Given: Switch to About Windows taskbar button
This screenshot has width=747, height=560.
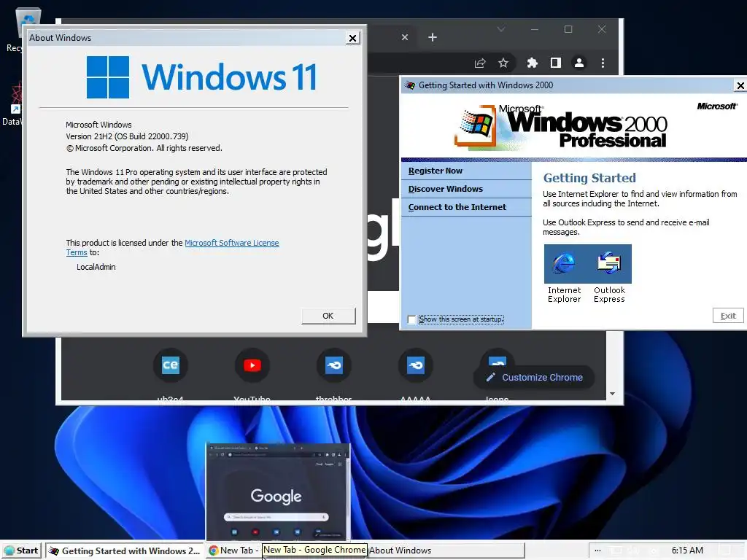Looking at the screenshot, I should click(446, 551).
